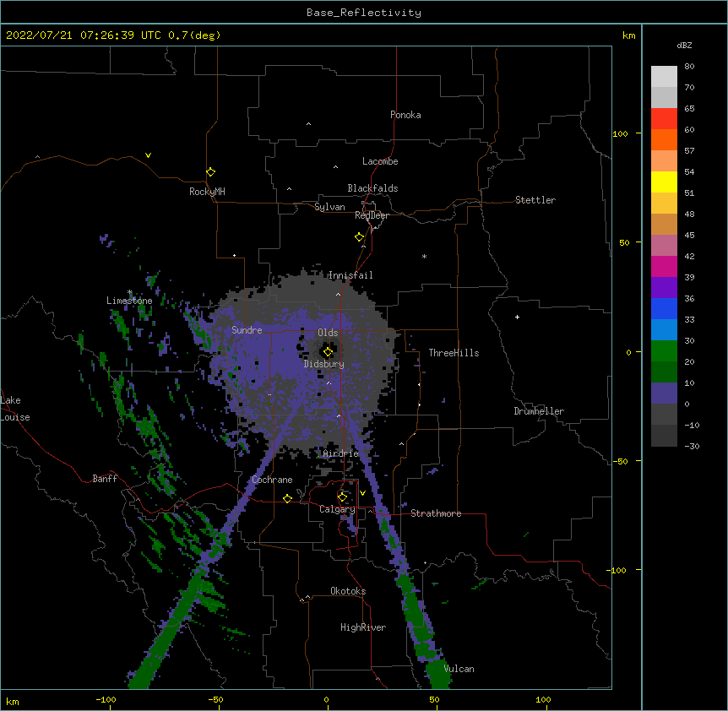Select the light blue 33 dBZ swatch
Screen dimensions: 728x711
point(664,329)
